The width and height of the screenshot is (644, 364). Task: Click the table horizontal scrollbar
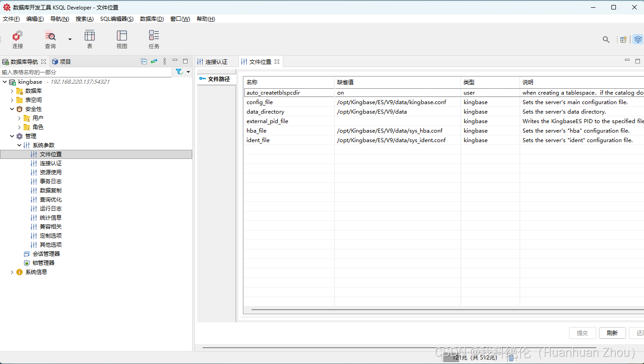coord(448,310)
